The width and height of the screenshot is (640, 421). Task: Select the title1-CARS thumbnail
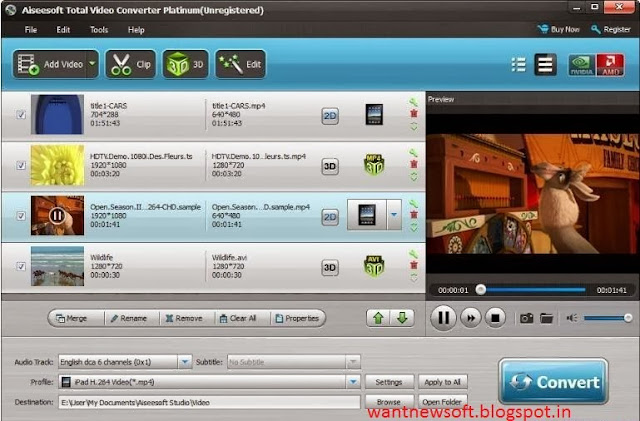(x=58, y=114)
